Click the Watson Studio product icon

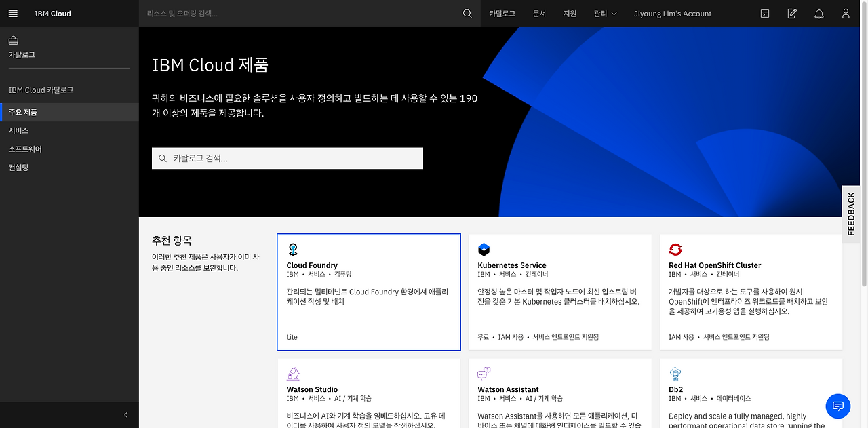(x=293, y=373)
